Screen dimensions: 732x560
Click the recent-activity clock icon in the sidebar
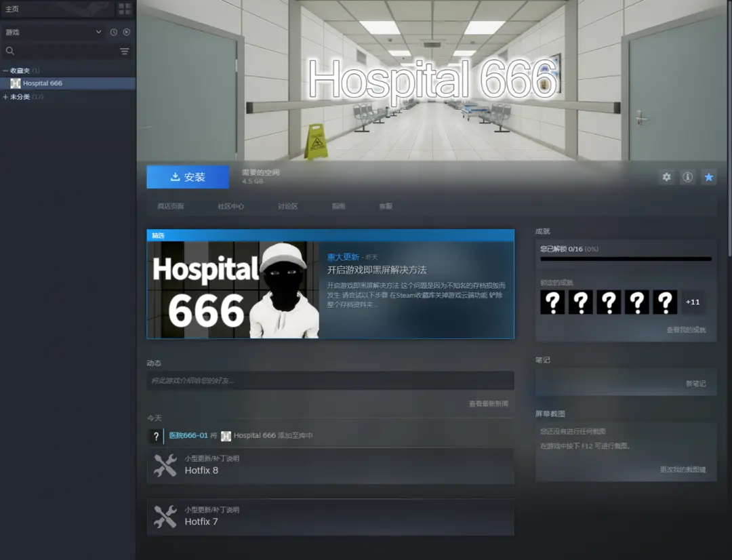point(113,33)
